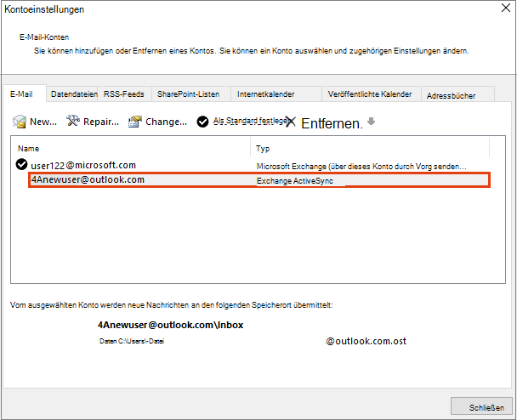The image size is (517, 420).
Task: Switch to the RSS-Feeds tab
Action: click(124, 94)
